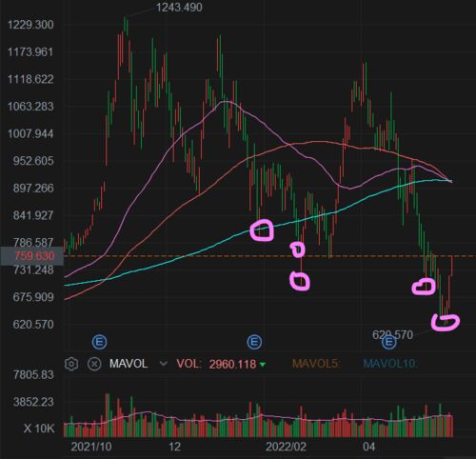Click the earnings E marker before 2022/02

[254, 342]
